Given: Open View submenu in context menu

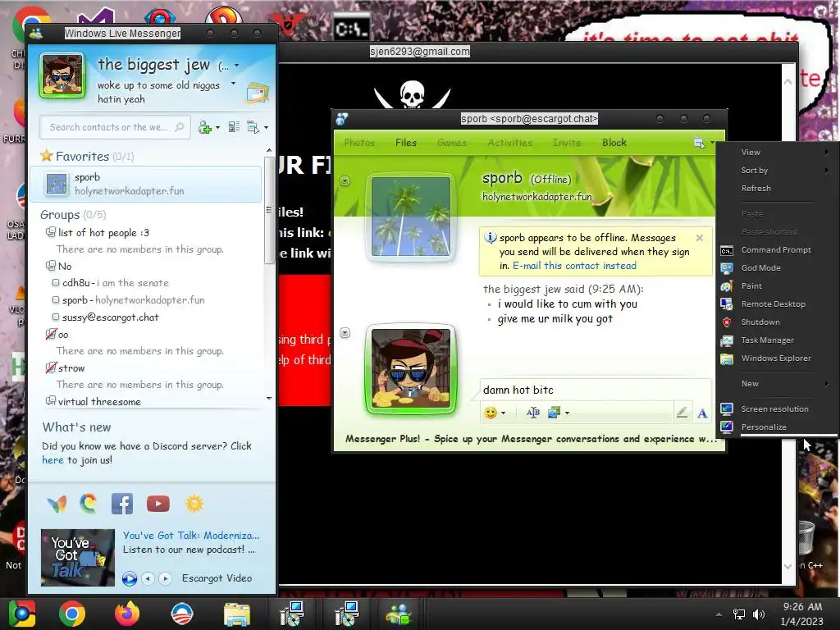Looking at the screenshot, I should tap(775, 152).
